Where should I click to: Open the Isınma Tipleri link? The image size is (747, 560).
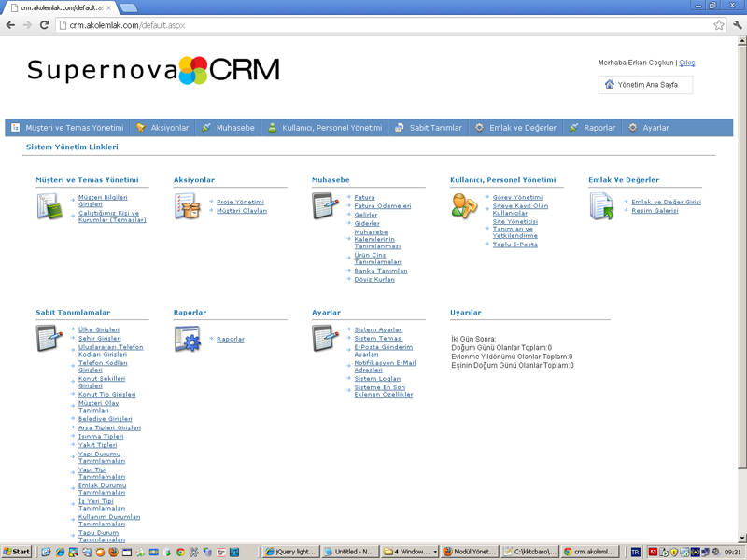(x=101, y=436)
